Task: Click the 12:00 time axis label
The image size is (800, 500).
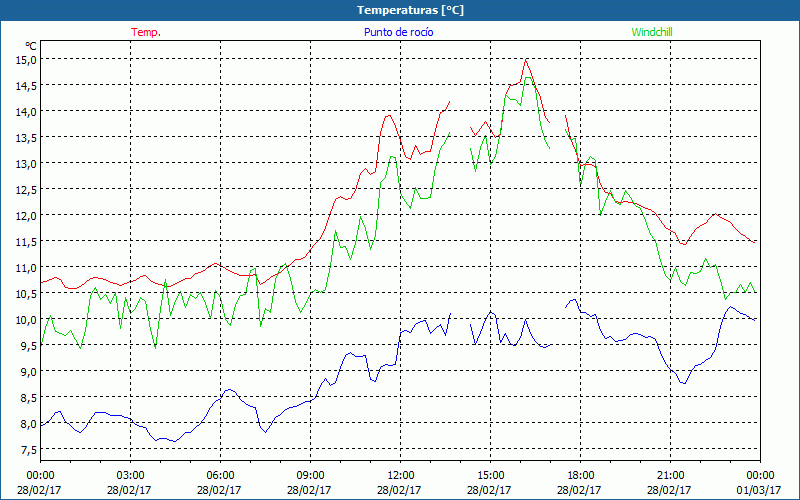Action: 400,476
